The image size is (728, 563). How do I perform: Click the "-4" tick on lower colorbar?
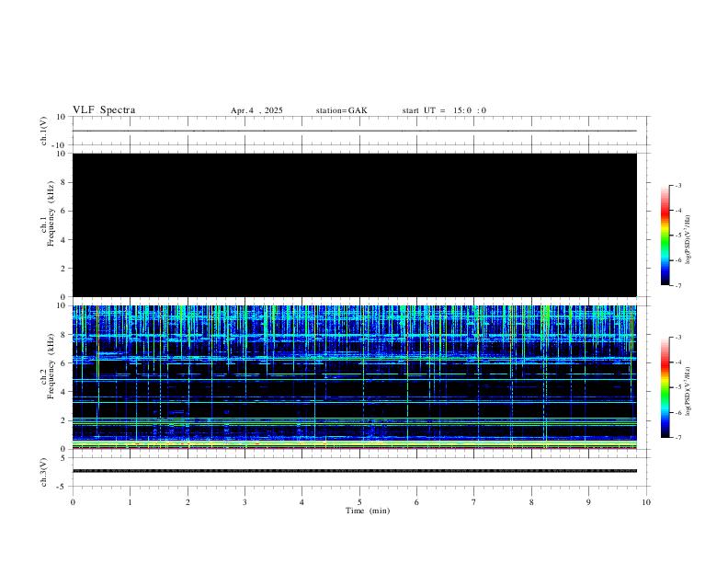point(678,362)
